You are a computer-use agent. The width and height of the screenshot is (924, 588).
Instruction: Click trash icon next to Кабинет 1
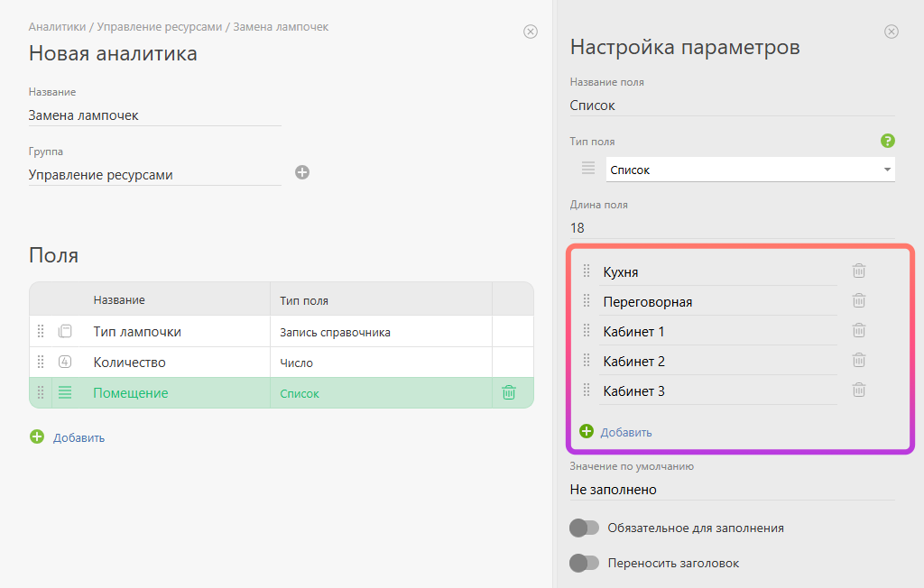tap(859, 331)
